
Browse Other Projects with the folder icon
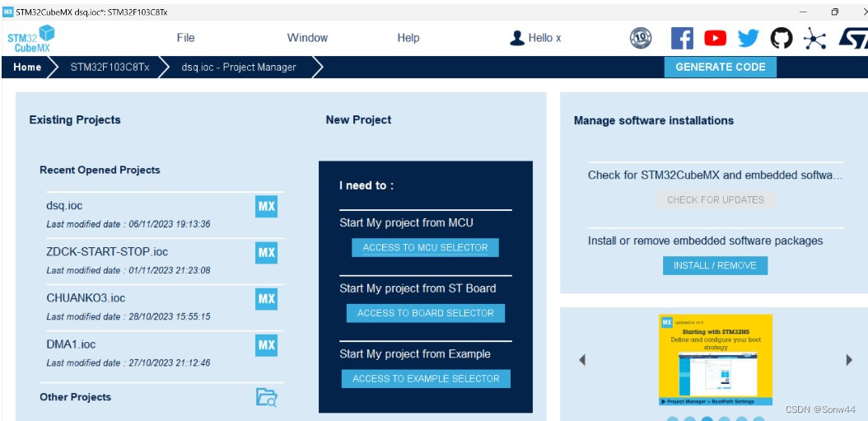tap(266, 397)
